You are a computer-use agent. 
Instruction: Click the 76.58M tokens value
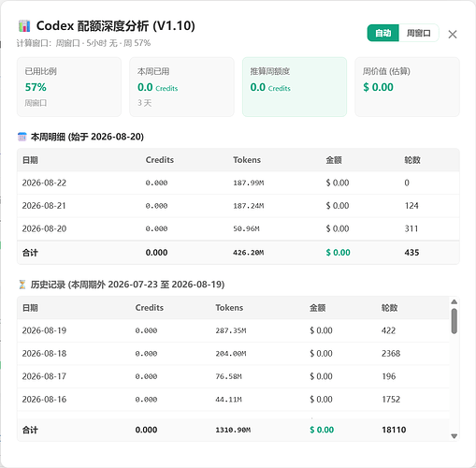click(x=228, y=376)
